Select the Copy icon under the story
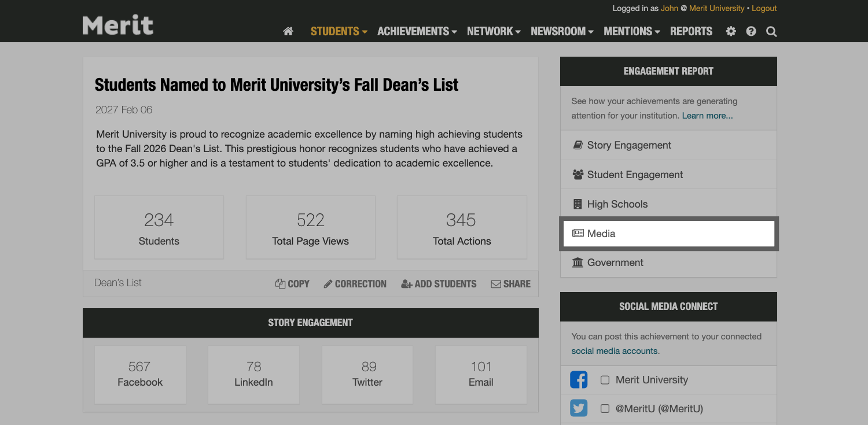 [280, 283]
